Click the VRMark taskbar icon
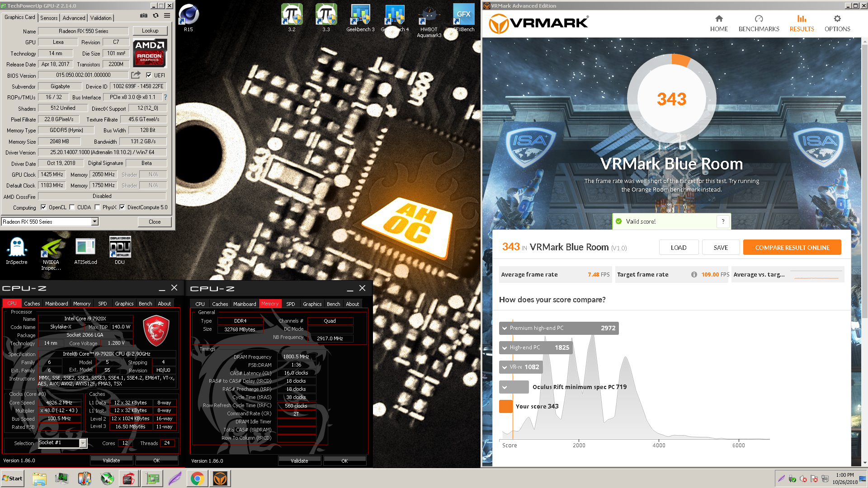 pos(220,479)
